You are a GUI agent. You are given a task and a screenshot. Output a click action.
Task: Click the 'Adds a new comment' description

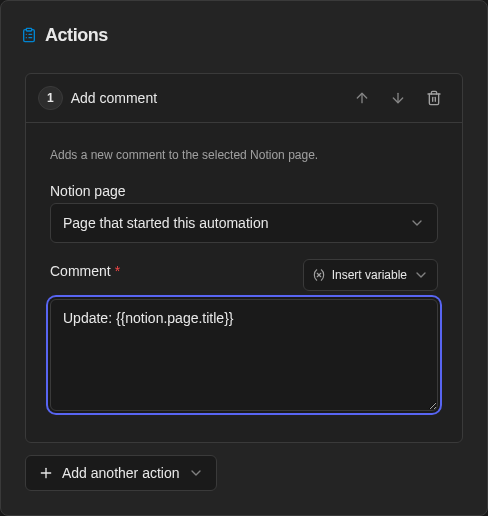pyautogui.click(x=184, y=155)
